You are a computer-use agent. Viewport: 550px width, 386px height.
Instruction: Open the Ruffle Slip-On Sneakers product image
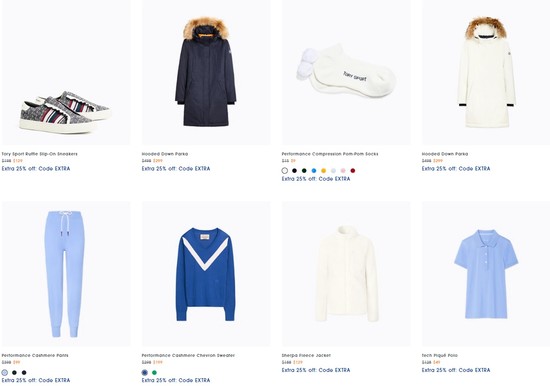click(x=66, y=72)
